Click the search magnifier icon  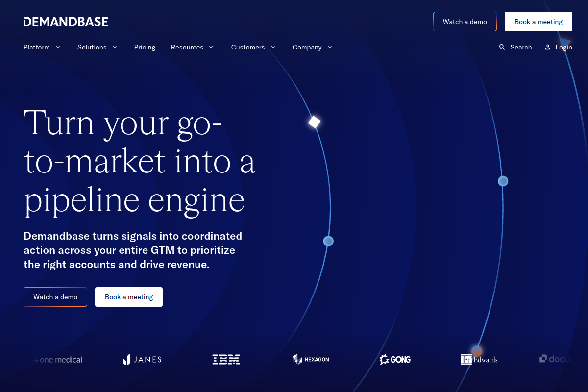[x=502, y=47]
